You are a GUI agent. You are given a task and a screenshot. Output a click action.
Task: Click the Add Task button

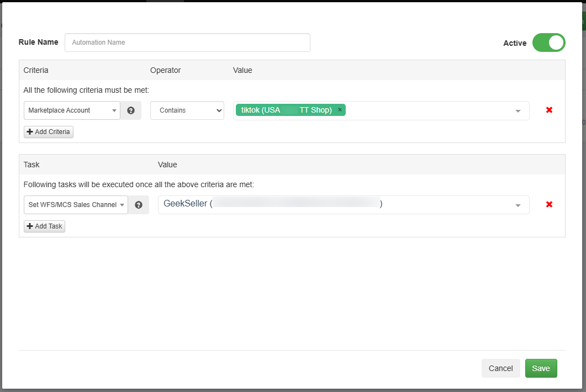point(44,226)
